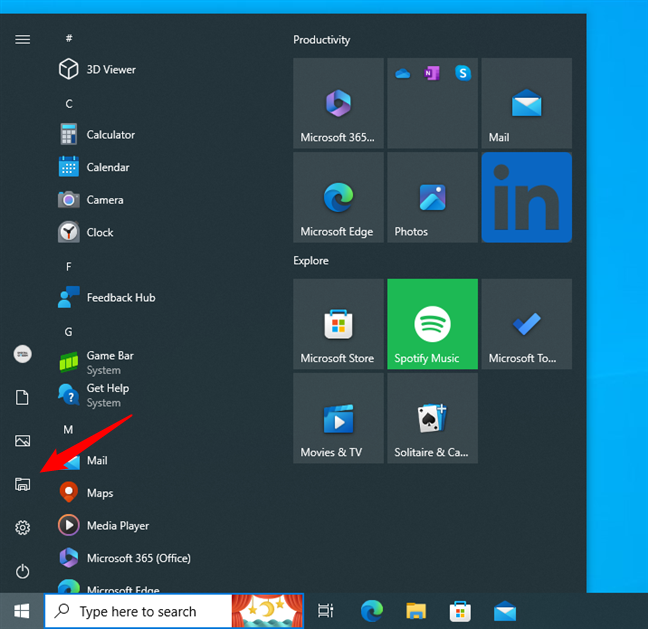Open Microsoft Store from the taskbar
648x629 pixels.
tap(460, 611)
